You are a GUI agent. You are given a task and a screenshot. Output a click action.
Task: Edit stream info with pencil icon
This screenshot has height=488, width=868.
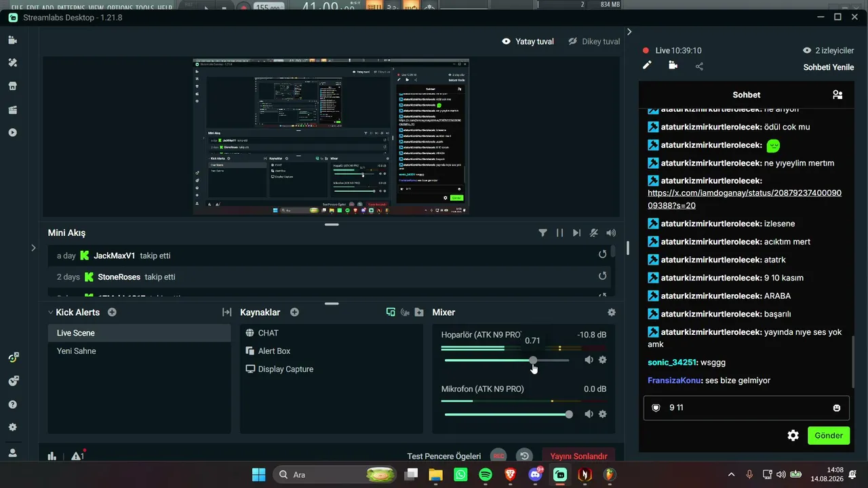[647, 65]
